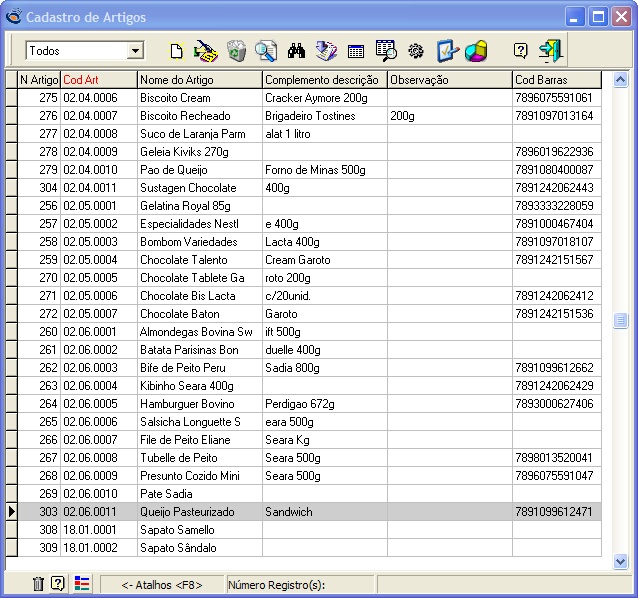Screen dimensions: 638x598
Task: Select the 'Presunto Cozido Mini' cell
Action: (200, 476)
